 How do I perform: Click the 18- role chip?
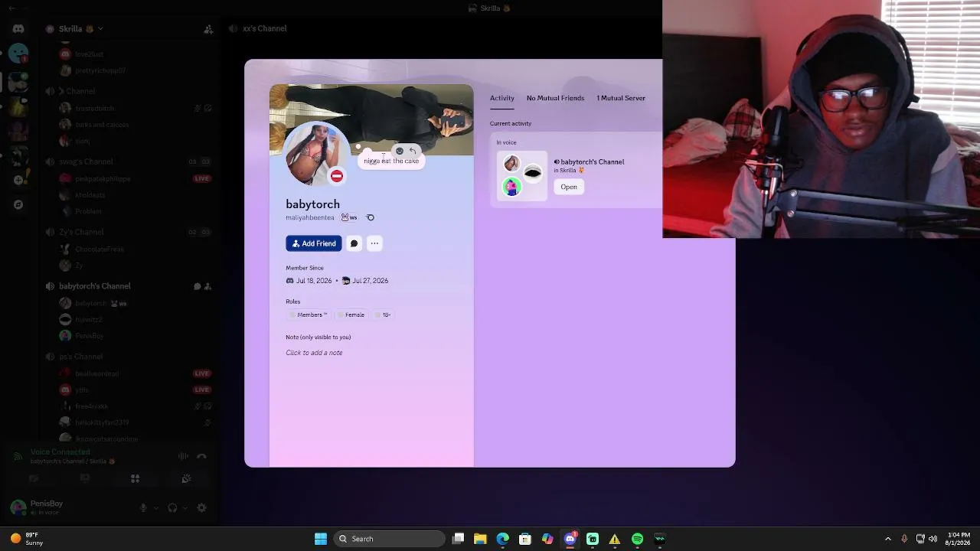tap(383, 315)
